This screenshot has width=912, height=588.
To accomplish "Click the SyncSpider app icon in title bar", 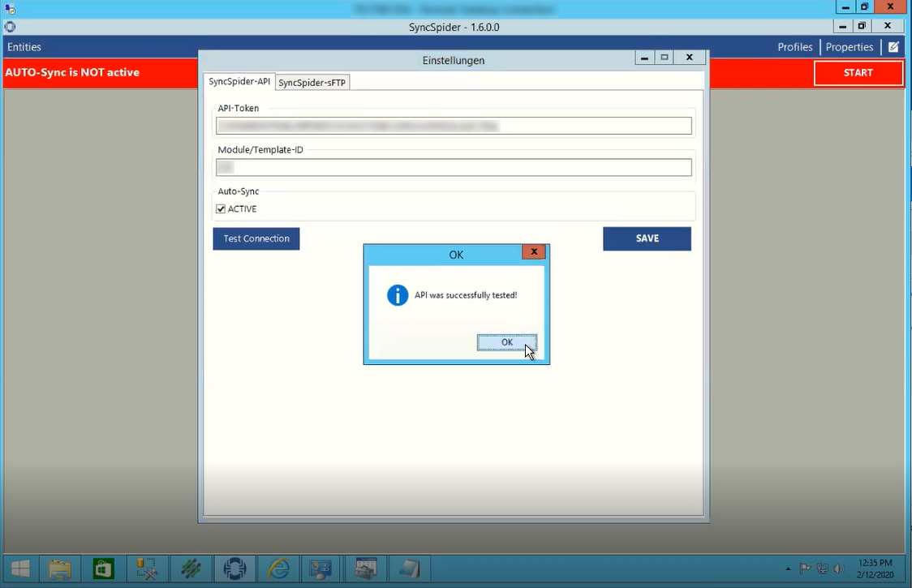I will click(10, 27).
